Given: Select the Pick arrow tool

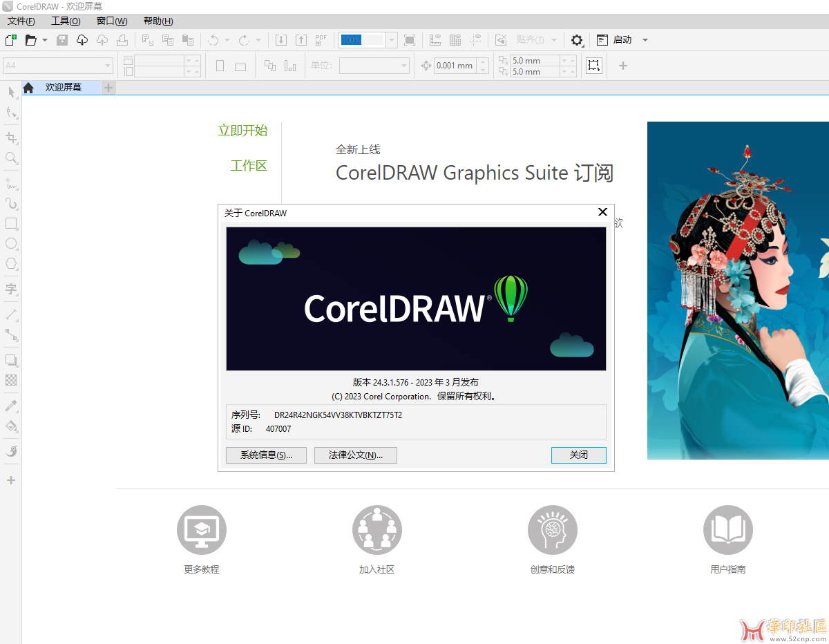Looking at the screenshot, I should [x=11, y=92].
